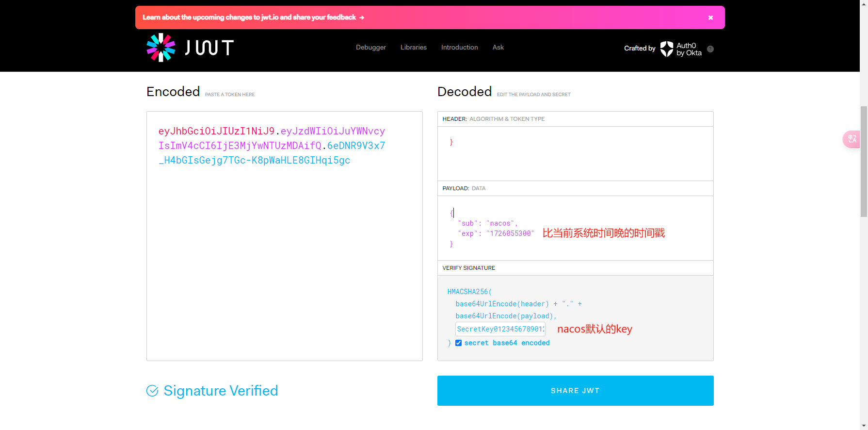This screenshot has width=868, height=430.
Task: Select the Ask navigation link
Action: click(x=498, y=48)
